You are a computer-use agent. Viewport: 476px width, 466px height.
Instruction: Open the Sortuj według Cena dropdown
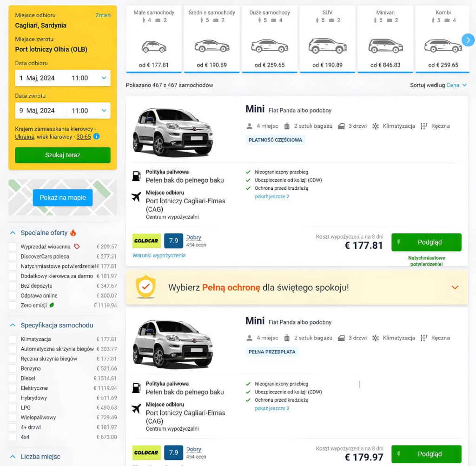[x=453, y=85]
